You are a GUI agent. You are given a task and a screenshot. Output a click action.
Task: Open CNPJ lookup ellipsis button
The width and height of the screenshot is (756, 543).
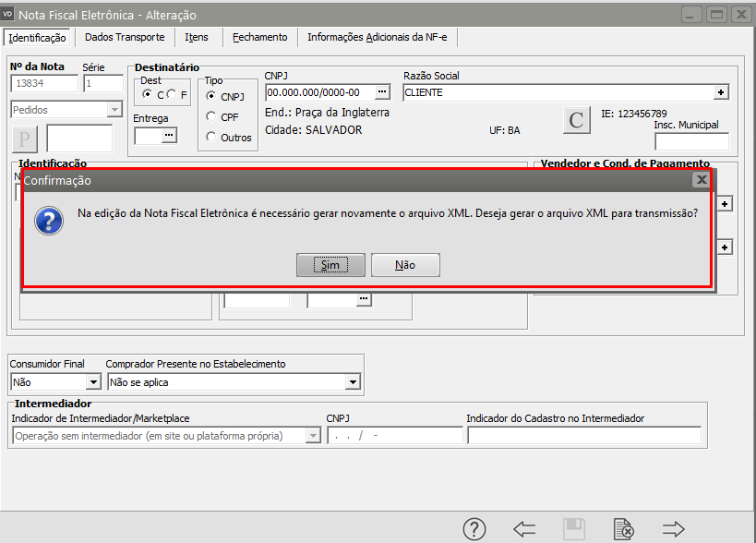point(382,92)
